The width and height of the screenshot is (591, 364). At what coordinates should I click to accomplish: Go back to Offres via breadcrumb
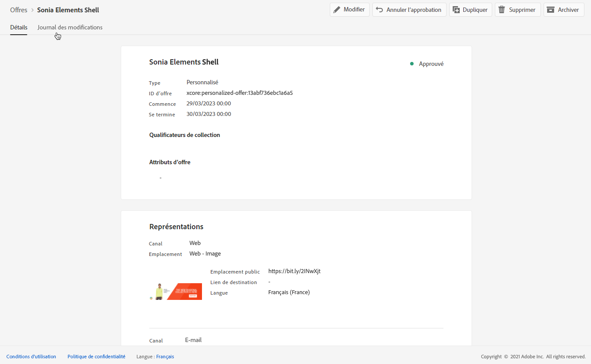pos(18,10)
